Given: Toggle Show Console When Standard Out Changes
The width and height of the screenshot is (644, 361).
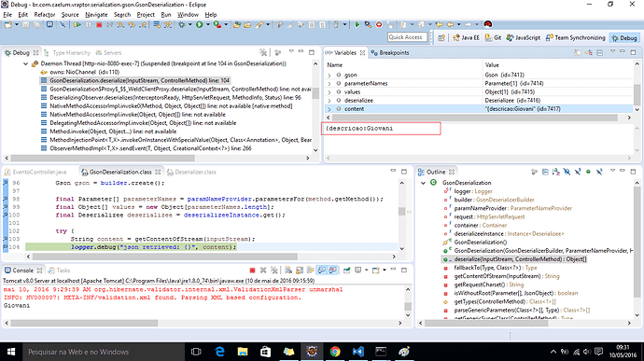Looking at the screenshot, I should [x=322, y=271].
